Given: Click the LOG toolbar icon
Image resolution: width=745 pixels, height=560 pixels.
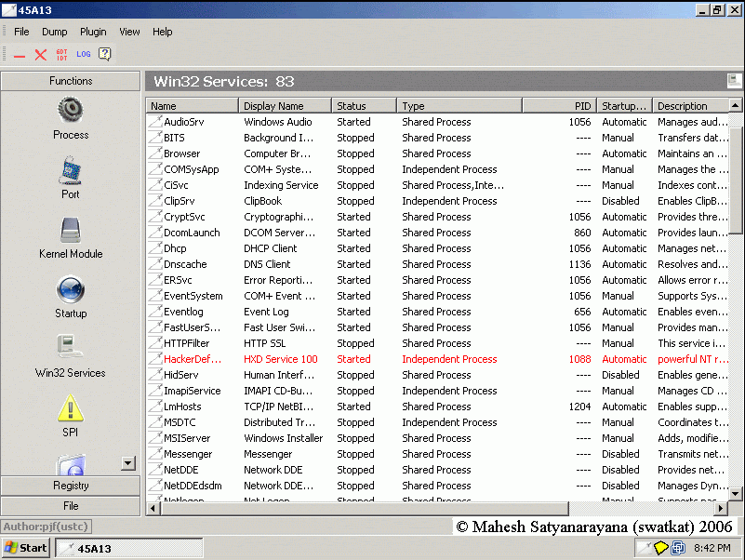Looking at the screenshot, I should (83, 54).
